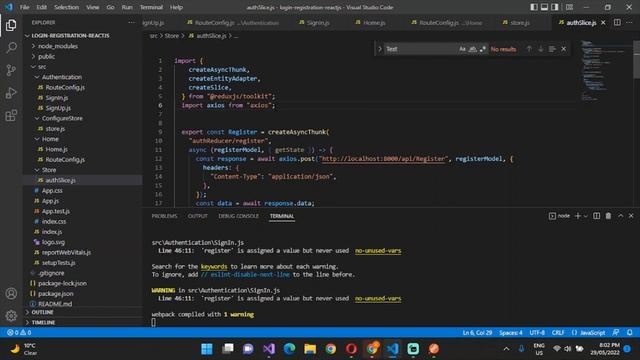This screenshot has width=640, height=360.
Task: Split the terminal panel
Action: [596, 216]
